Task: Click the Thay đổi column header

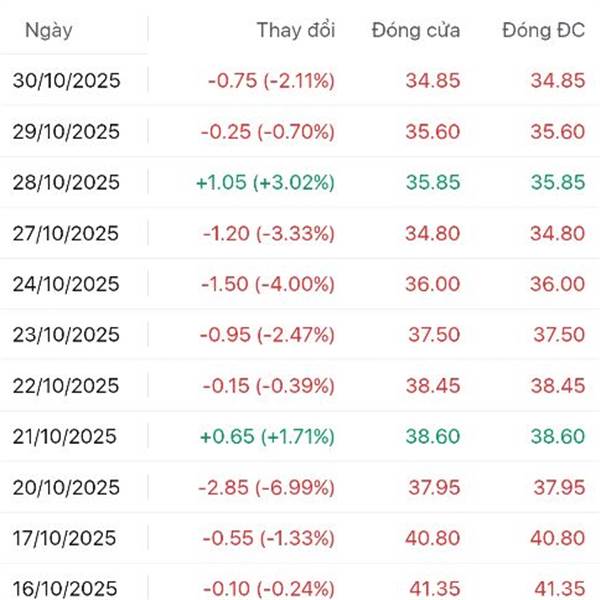Action: pyautogui.click(x=296, y=30)
